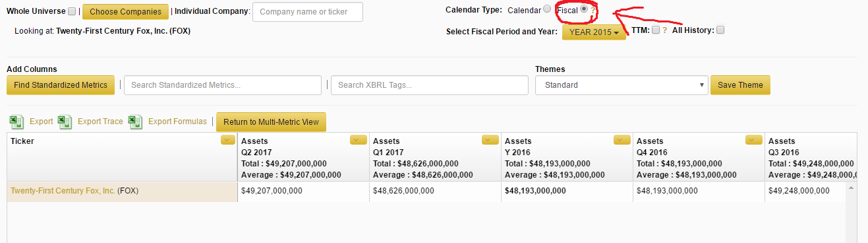This screenshot has width=868, height=243.
Task: Click the Choose Companies button
Action: pos(125,12)
